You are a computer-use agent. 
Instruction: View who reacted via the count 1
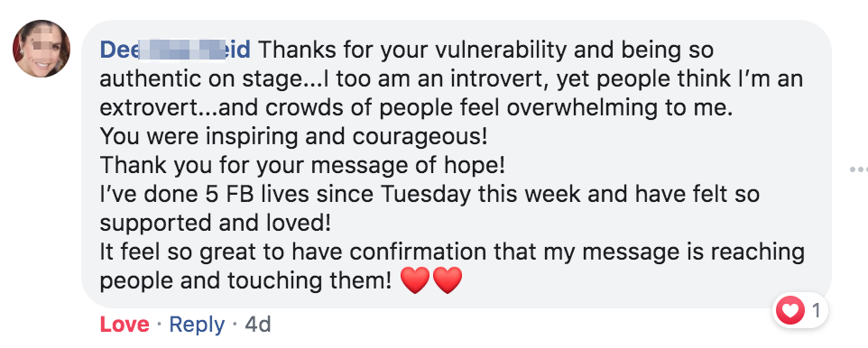pyautogui.click(x=816, y=311)
